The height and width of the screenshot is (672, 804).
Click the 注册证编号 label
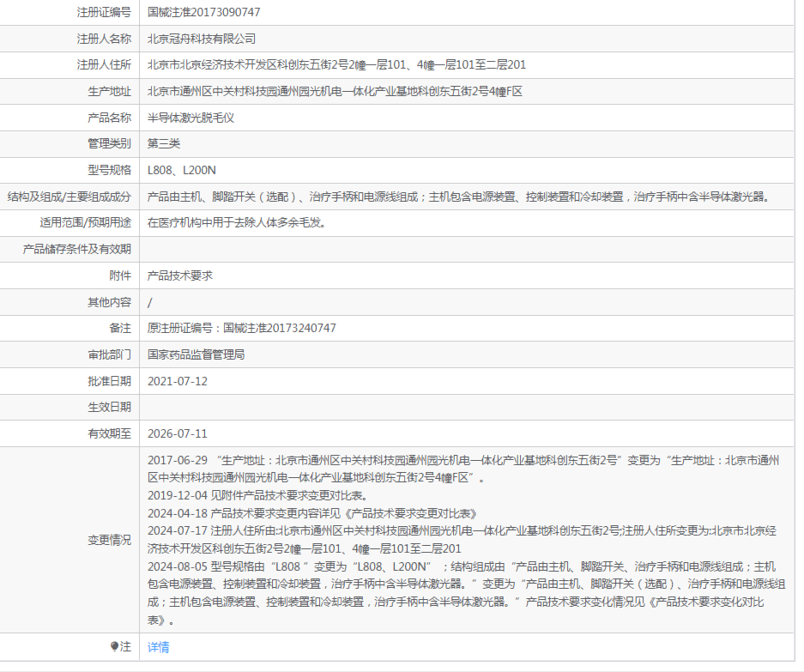(104, 12)
